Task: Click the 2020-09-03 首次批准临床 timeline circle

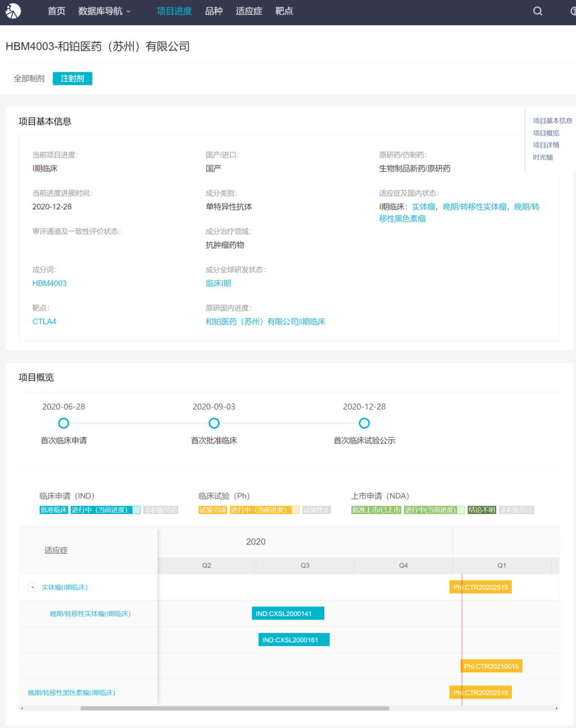Action: click(x=214, y=423)
